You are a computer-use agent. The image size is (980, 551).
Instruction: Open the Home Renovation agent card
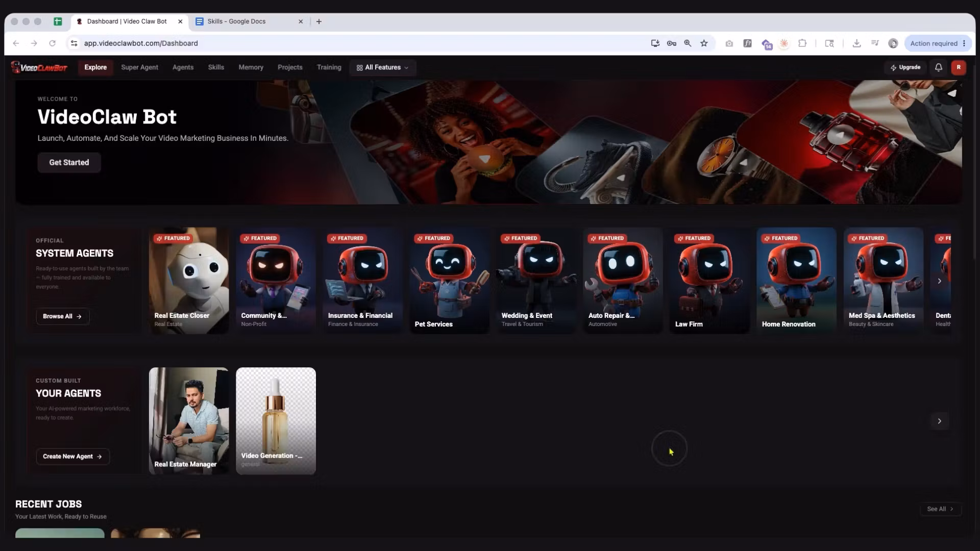tap(796, 281)
